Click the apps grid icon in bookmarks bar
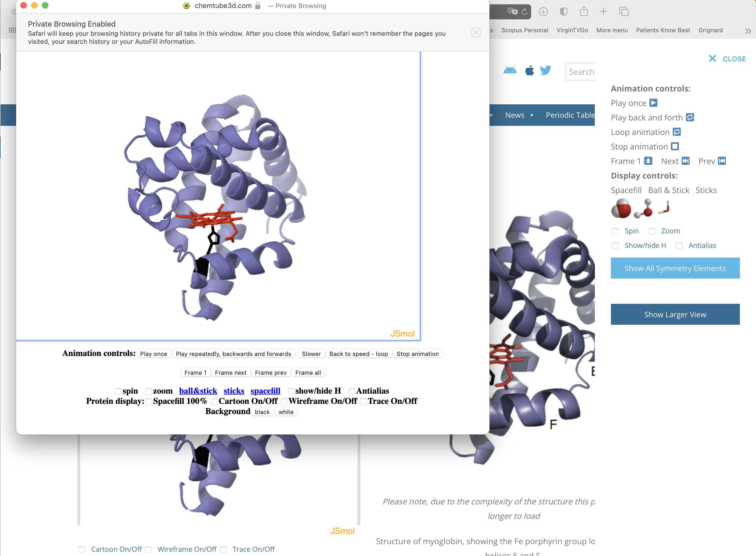 point(12,30)
